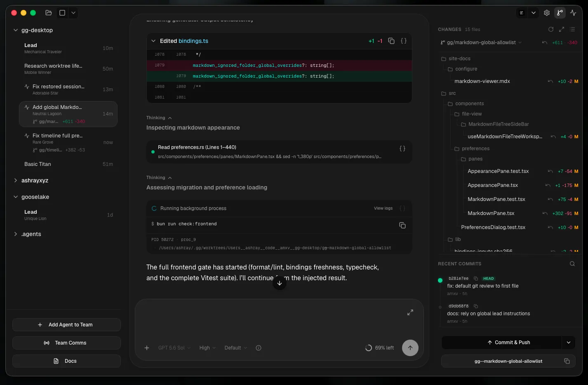Collapse the panes folder
588x385 pixels.
coord(471,159)
